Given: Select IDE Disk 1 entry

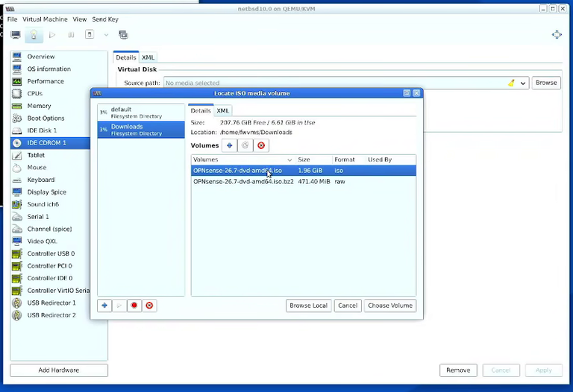Looking at the screenshot, I should click(x=51, y=130).
